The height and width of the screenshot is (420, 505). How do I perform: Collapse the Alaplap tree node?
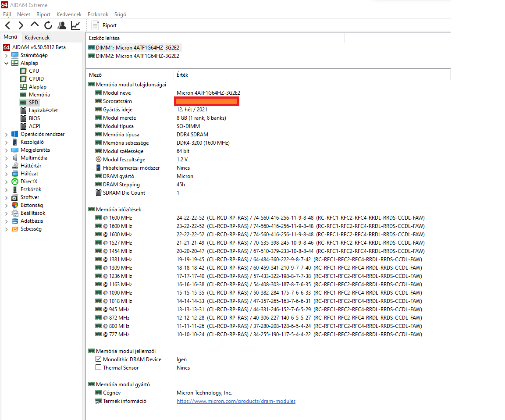pos(6,63)
